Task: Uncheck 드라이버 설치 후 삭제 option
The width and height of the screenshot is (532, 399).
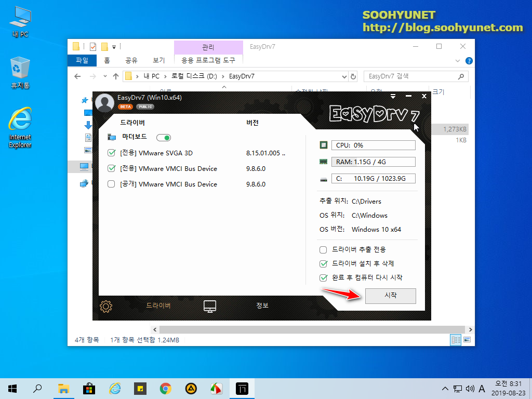Action: click(x=323, y=263)
